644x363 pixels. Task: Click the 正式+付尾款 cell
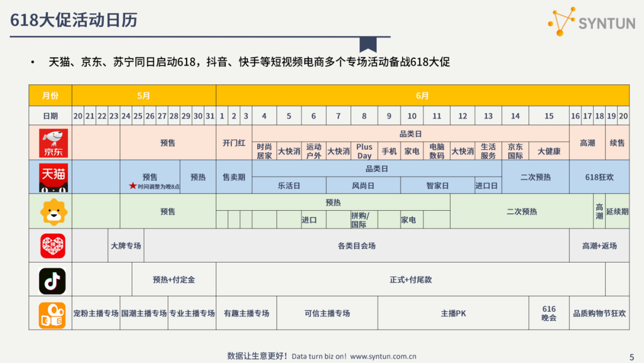411,279
